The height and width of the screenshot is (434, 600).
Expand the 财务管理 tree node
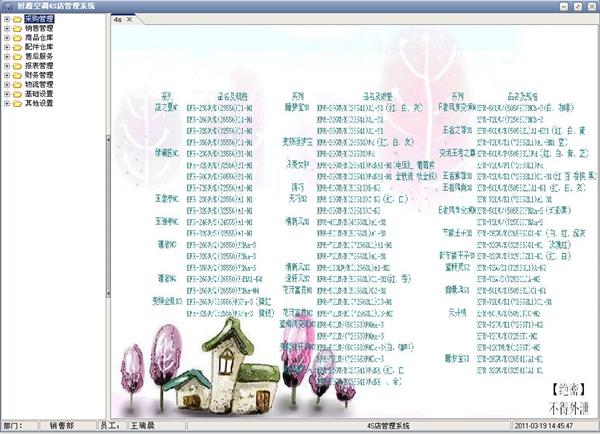click(x=6, y=75)
